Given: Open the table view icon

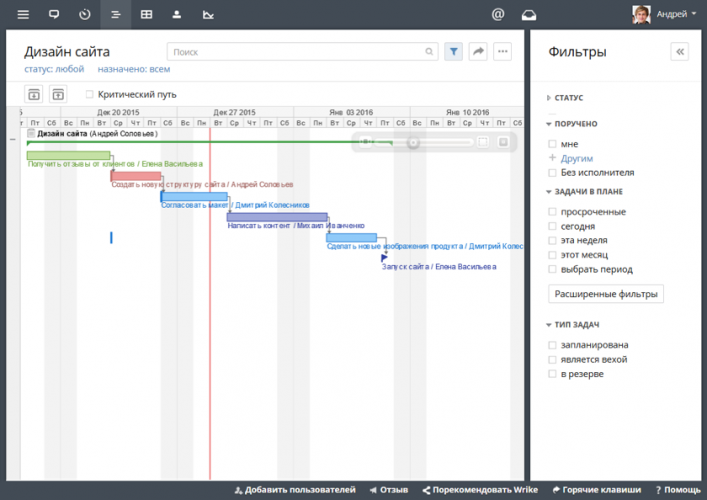Looking at the screenshot, I should click(146, 15).
